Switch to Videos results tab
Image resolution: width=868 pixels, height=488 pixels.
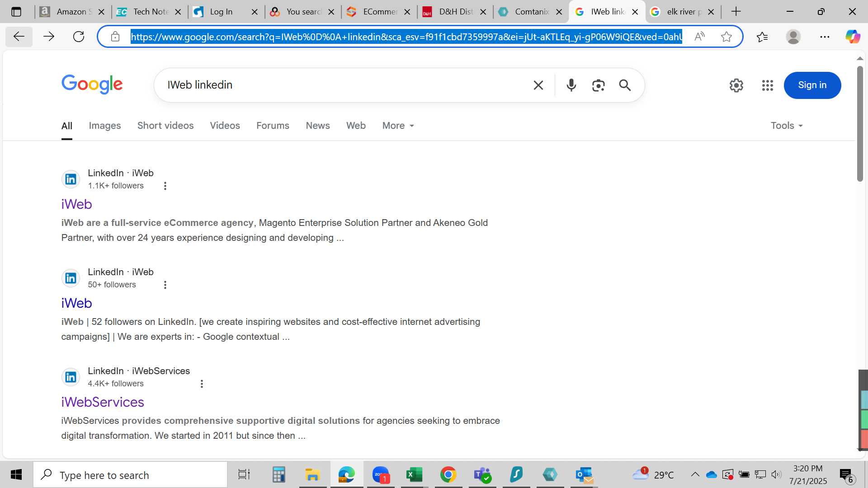[x=225, y=126]
